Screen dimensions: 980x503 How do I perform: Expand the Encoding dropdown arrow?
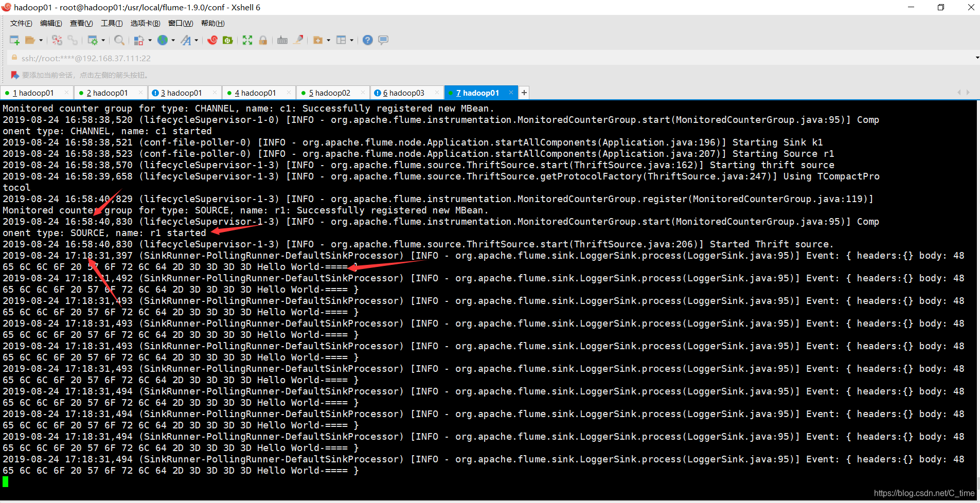click(173, 40)
